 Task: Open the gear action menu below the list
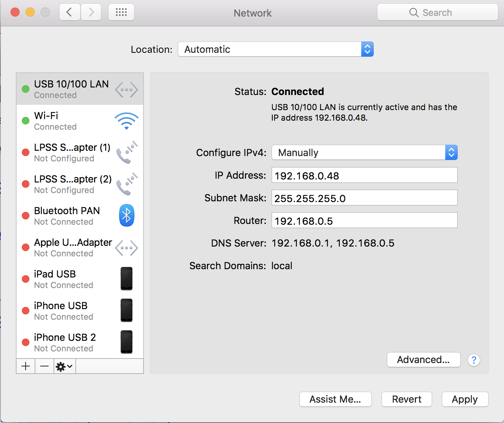click(x=64, y=366)
